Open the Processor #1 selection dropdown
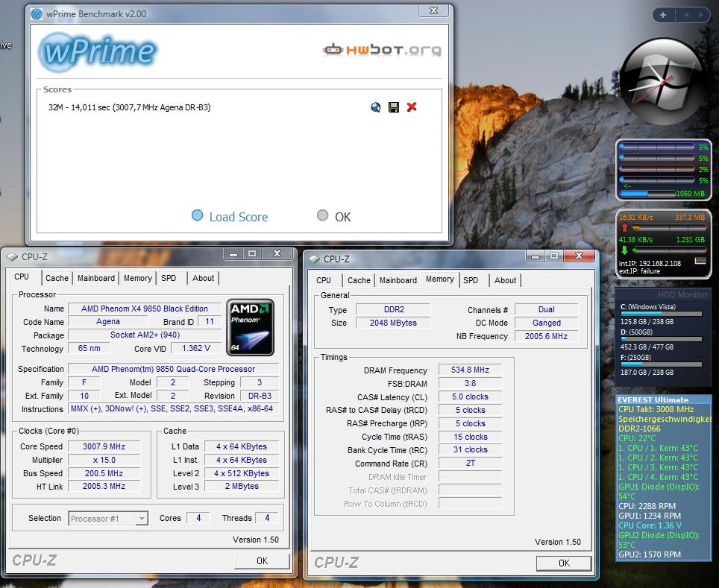Image resolution: width=719 pixels, height=588 pixels. tap(108, 519)
